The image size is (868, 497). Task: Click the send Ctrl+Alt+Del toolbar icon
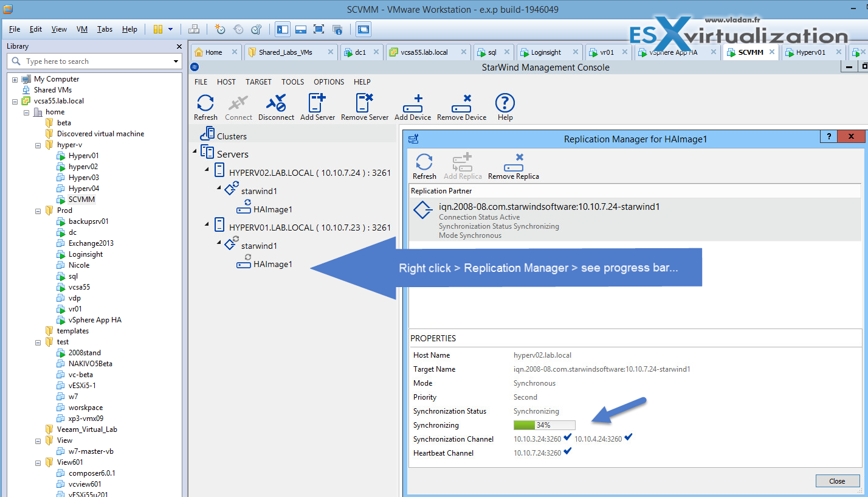click(194, 29)
